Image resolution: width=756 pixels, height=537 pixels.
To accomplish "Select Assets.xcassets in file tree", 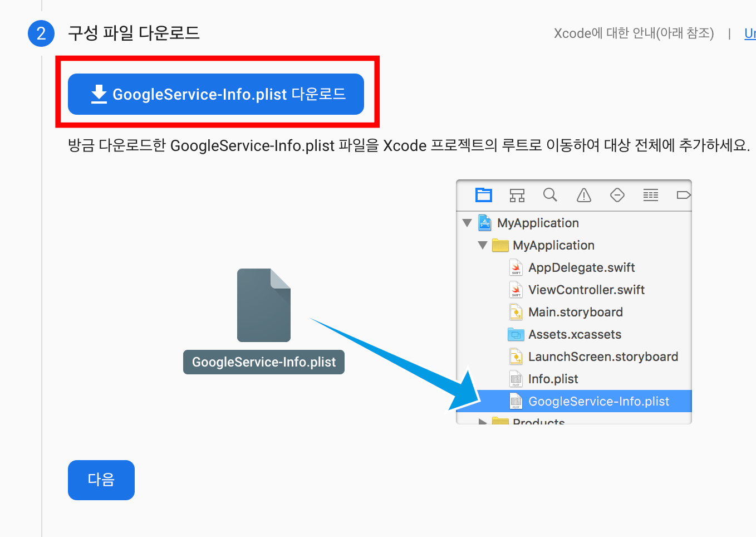I will [x=575, y=334].
